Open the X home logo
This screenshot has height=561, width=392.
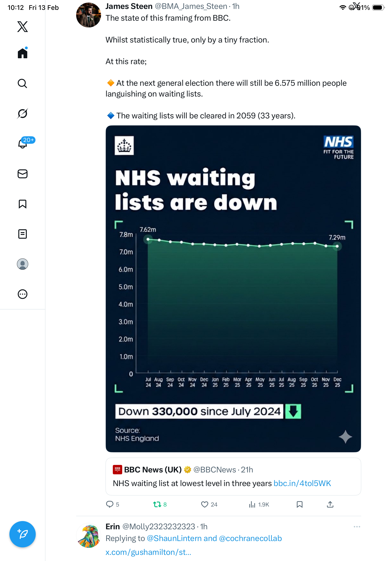pos(23,27)
